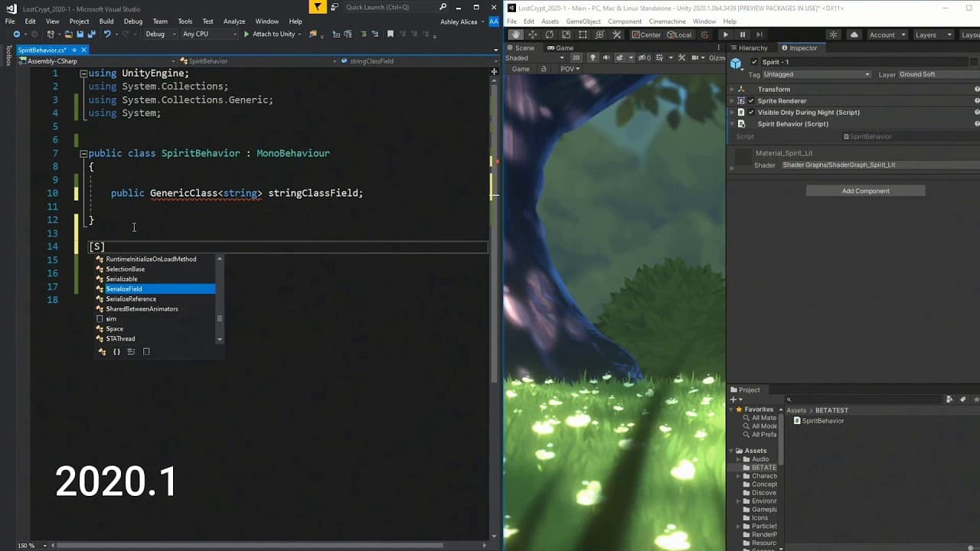The width and height of the screenshot is (980, 551).
Task: Open the Layer Ground Soft dropdown
Action: (x=938, y=74)
